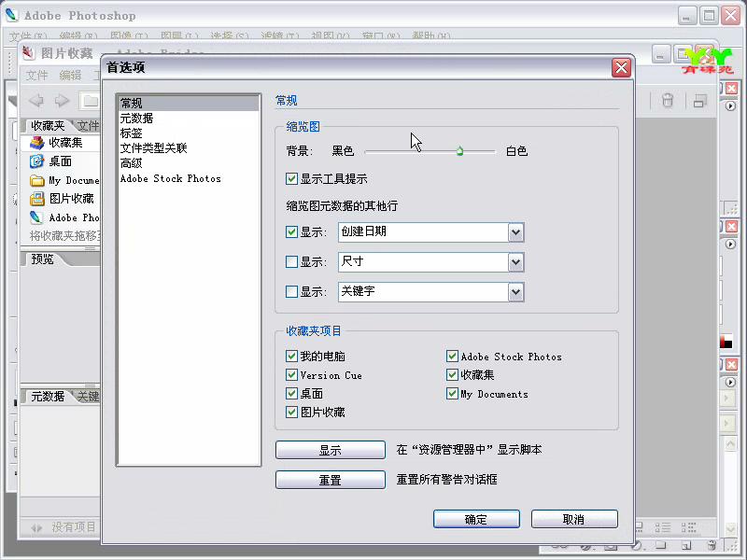Switch to the 预览 tab in Bridge
The height and width of the screenshot is (560, 747).
[42, 259]
